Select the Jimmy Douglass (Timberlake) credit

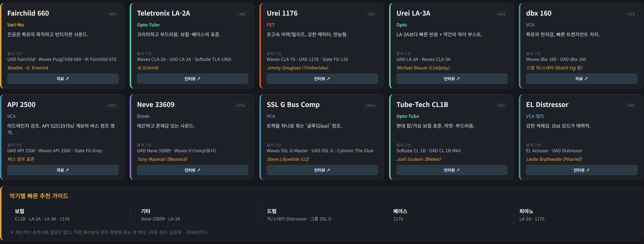coord(297,68)
